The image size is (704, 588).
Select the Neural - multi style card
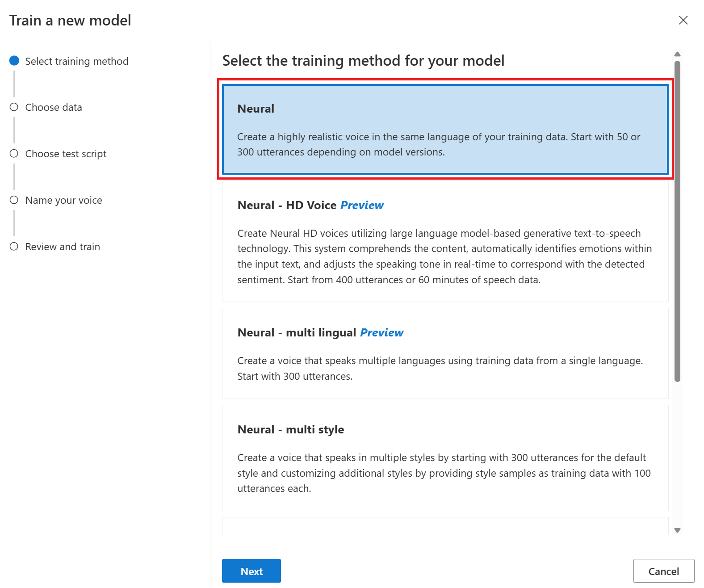click(445, 458)
